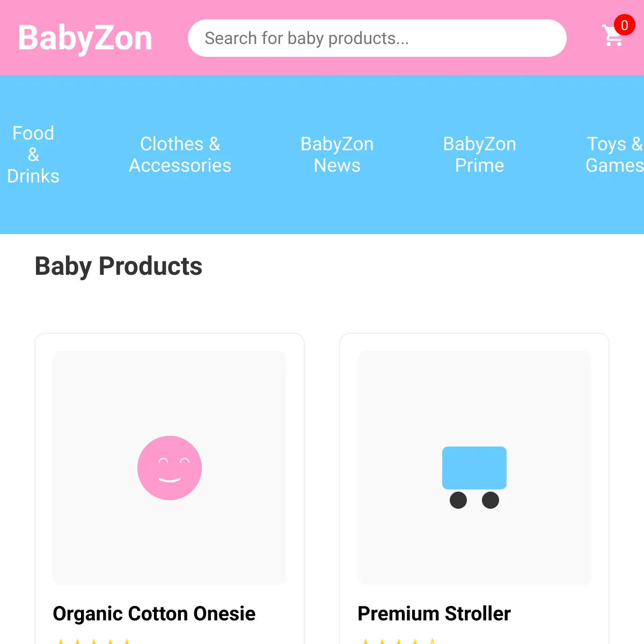Open the shopping cart
This screenshot has width=644, height=644.
[x=612, y=36]
